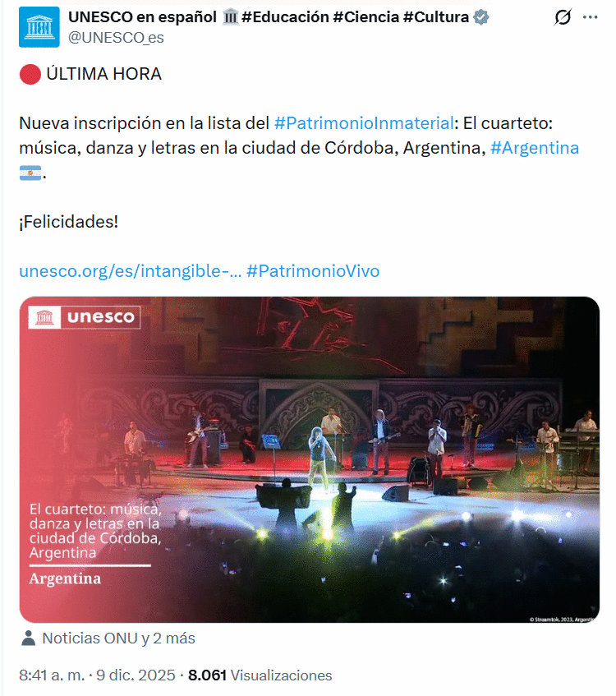Open the #PatrimonioVivo hashtag
Viewport: 616px width, 696px height.
[x=313, y=271]
